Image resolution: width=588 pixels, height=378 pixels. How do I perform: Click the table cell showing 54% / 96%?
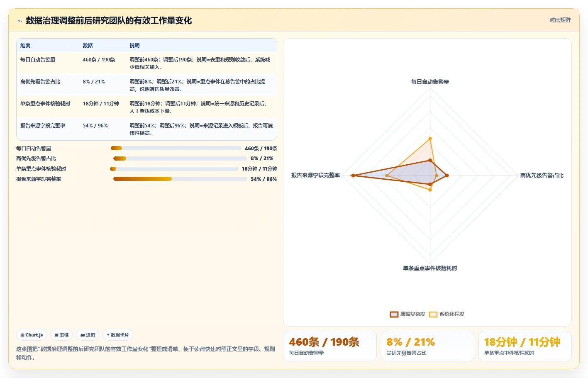pyautogui.click(x=95, y=126)
